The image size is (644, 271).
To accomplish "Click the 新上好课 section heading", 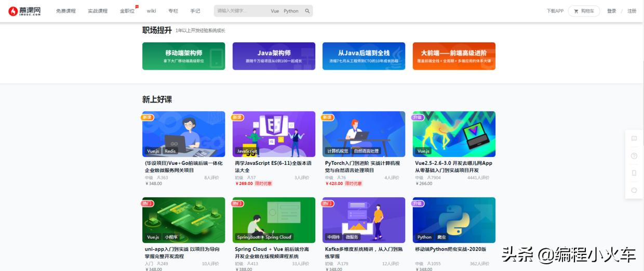I will point(157,99).
